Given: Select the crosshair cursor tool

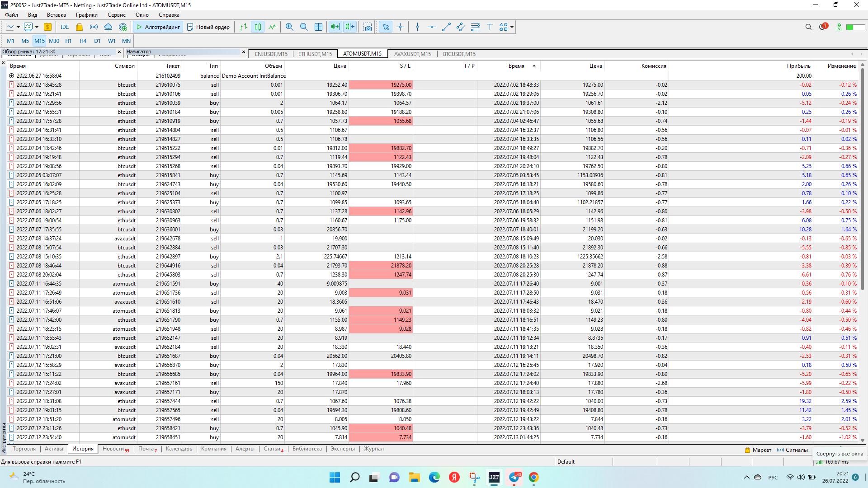Looking at the screenshot, I should [x=400, y=27].
